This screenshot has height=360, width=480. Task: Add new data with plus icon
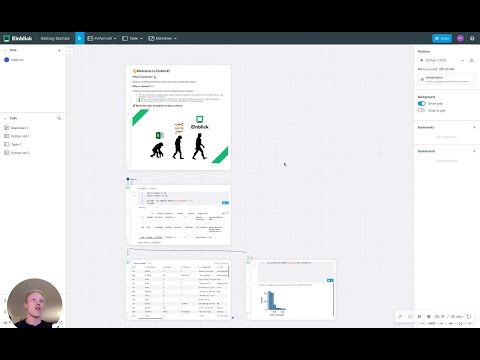pyautogui.click(x=59, y=50)
